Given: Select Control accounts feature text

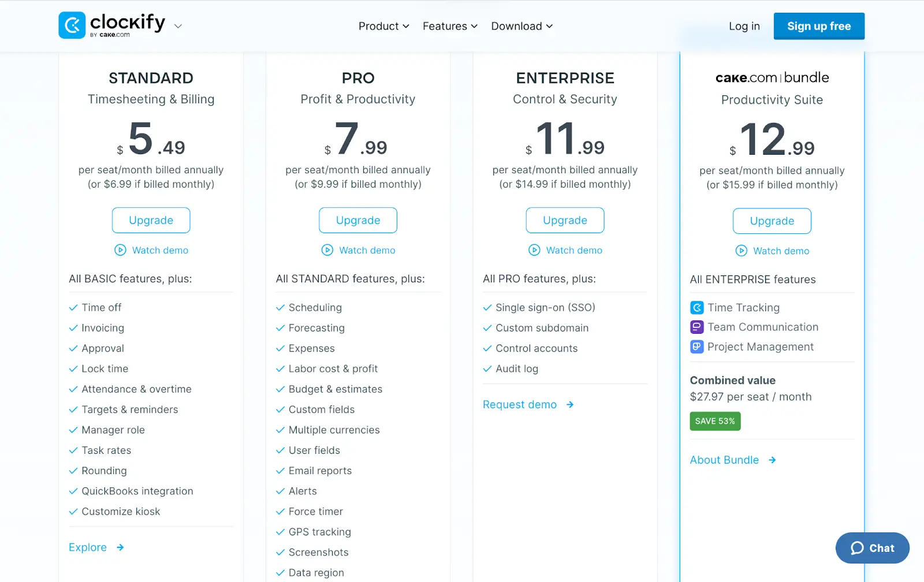Looking at the screenshot, I should [x=536, y=349].
